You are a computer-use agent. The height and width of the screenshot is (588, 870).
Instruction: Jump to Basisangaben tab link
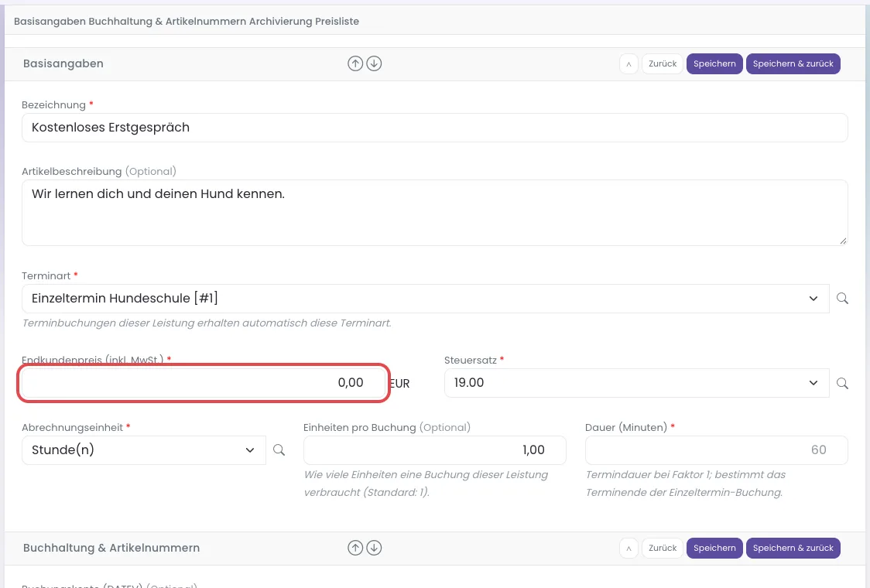50,21
